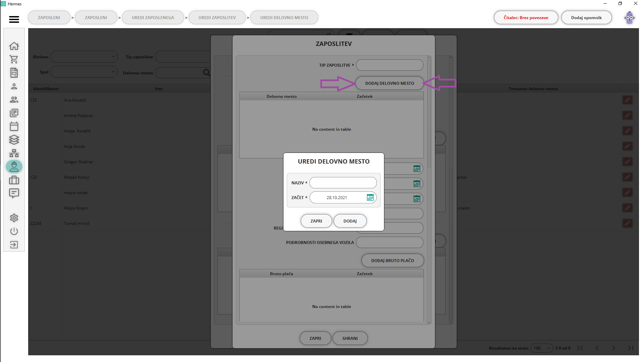Image resolution: width=644 pixels, height=362 pixels.
Task: Click second calendar icon in Zaposlitev form
Action: [x=417, y=184]
